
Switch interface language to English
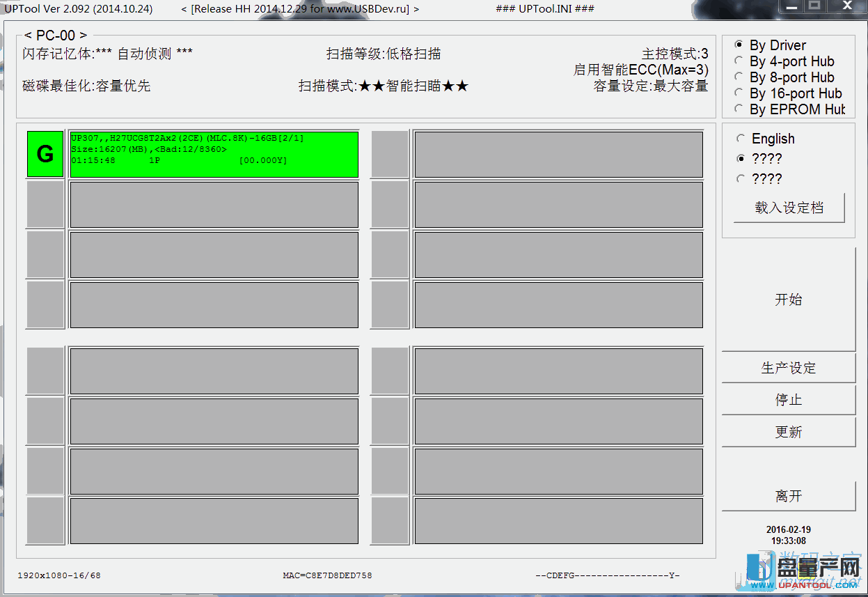click(741, 139)
